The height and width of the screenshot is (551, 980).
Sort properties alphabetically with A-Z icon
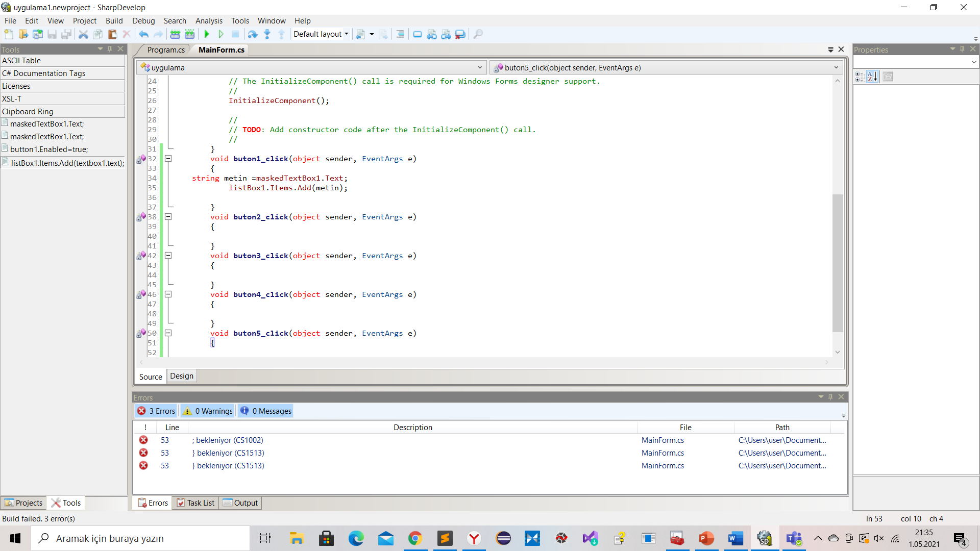coord(872,77)
